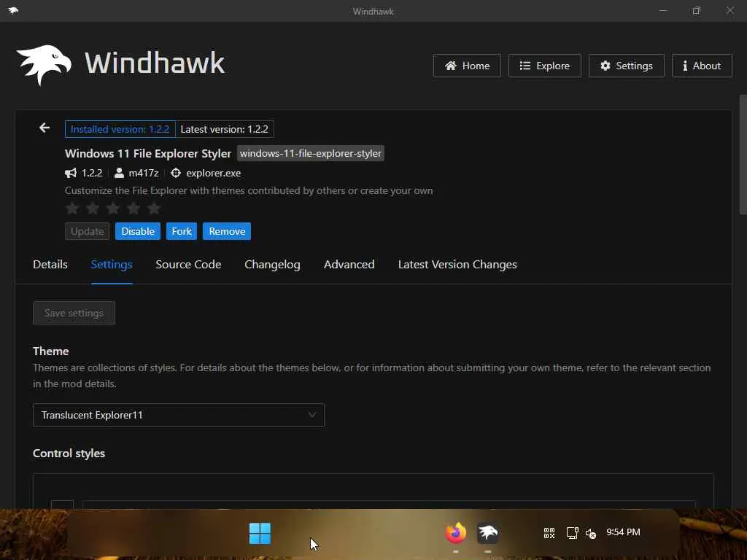Click the Windows 11 File Explorer Styler title
This screenshot has height=560, width=747.
(x=148, y=153)
